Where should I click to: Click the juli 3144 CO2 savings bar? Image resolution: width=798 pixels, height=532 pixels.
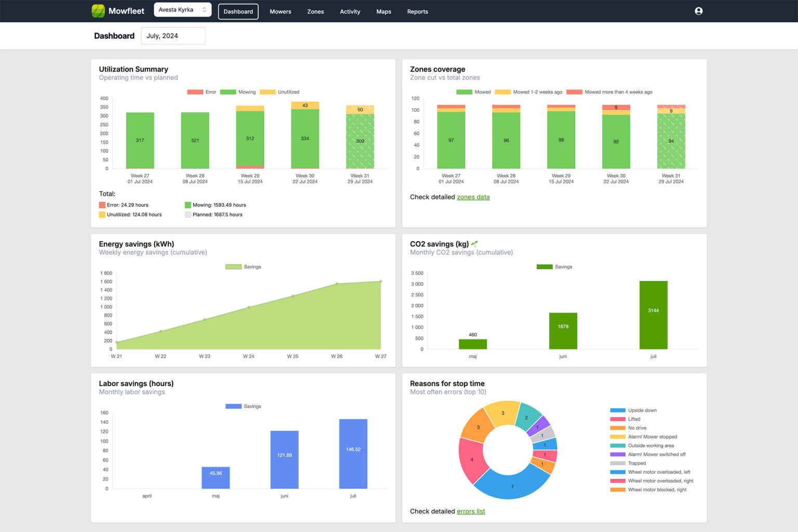click(x=653, y=315)
